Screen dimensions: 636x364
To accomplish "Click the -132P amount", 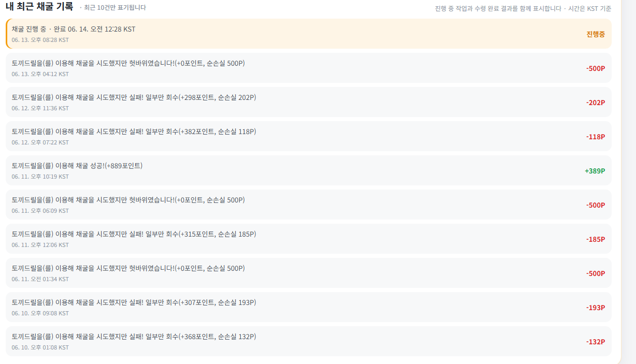I will click(596, 342).
